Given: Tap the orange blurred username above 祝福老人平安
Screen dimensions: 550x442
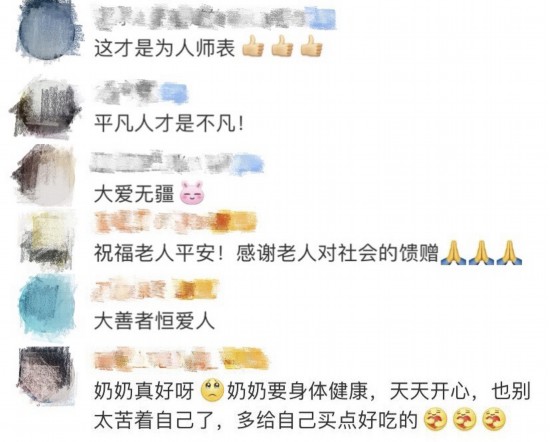Looking at the screenshot, I should 175,221.
